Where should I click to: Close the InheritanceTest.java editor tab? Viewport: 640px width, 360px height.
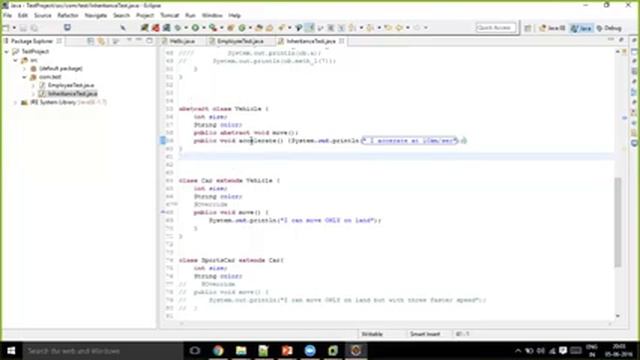(341, 41)
